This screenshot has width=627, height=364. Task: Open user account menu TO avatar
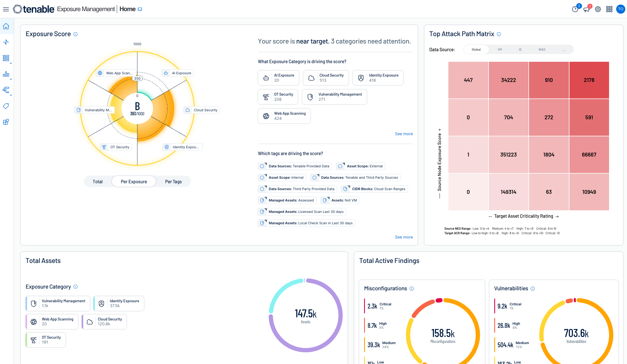[620, 9]
